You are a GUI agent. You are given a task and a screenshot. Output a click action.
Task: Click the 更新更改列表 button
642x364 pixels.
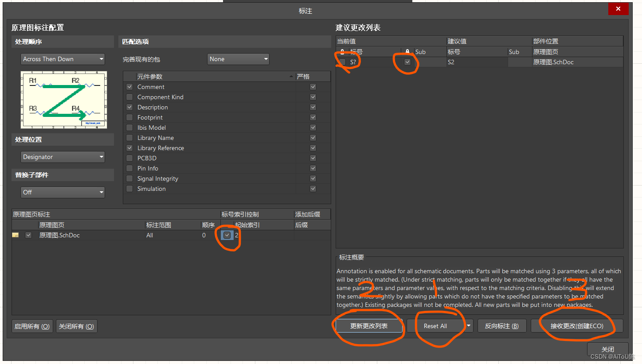(x=369, y=326)
